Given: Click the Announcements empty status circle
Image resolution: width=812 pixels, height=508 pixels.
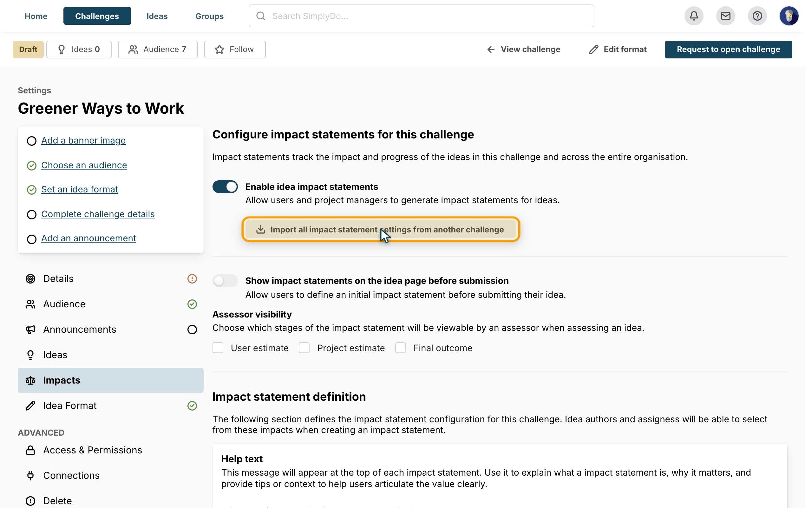Looking at the screenshot, I should click(x=192, y=330).
